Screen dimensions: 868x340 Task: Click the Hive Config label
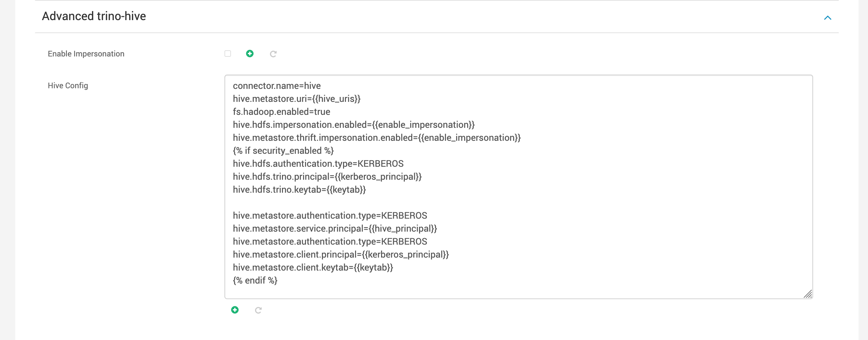68,86
